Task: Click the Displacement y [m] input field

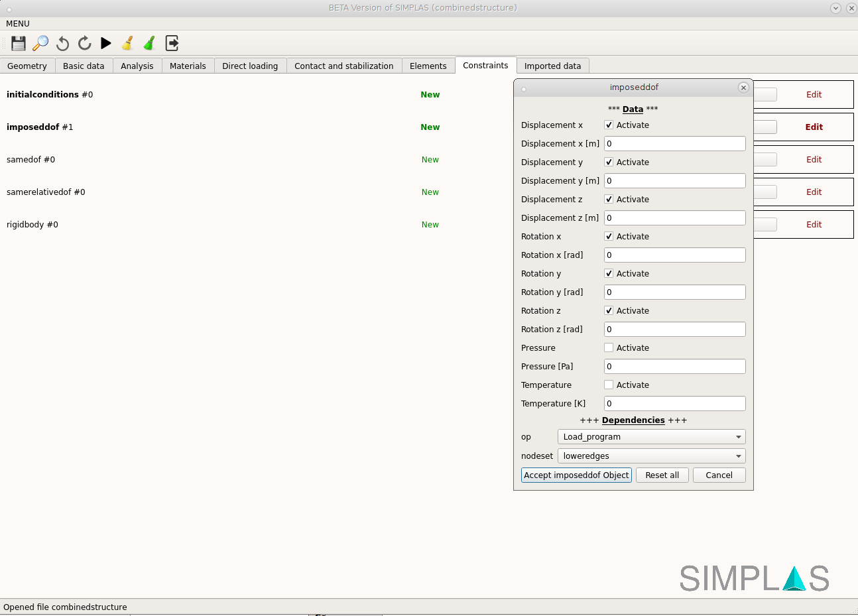Action: (674, 181)
